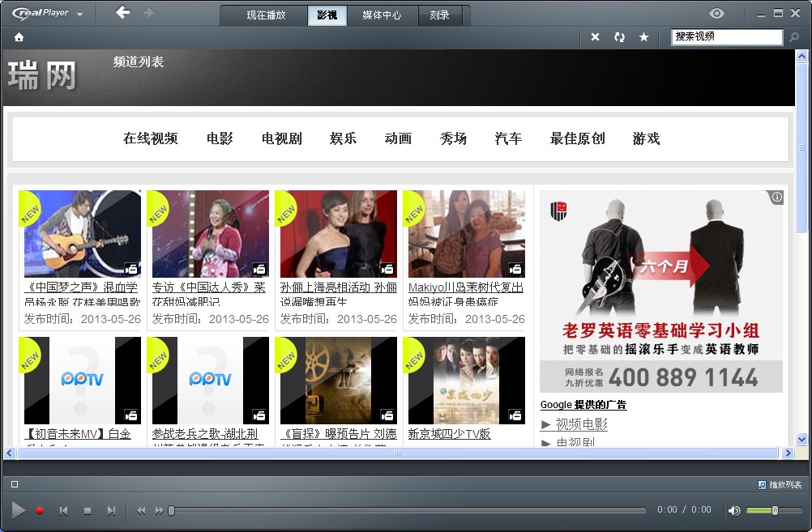Click the back arrow navigation button
812x532 pixels.
pos(122,13)
